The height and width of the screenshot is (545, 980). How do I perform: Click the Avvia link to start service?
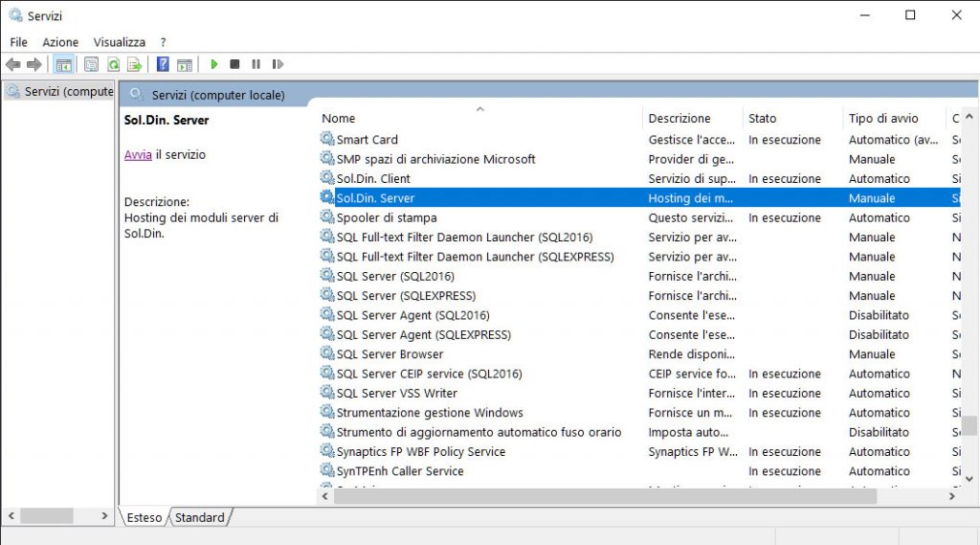coord(138,154)
